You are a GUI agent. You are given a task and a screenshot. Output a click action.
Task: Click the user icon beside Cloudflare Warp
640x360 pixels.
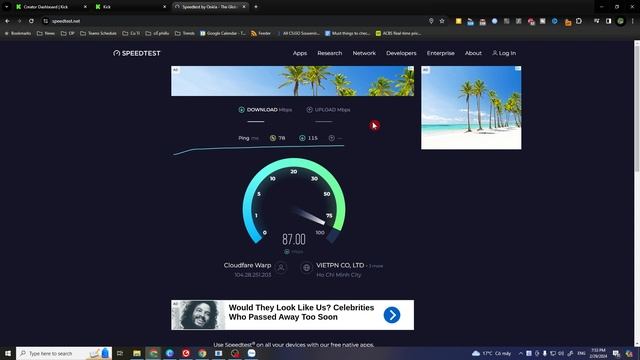pos(281,268)
